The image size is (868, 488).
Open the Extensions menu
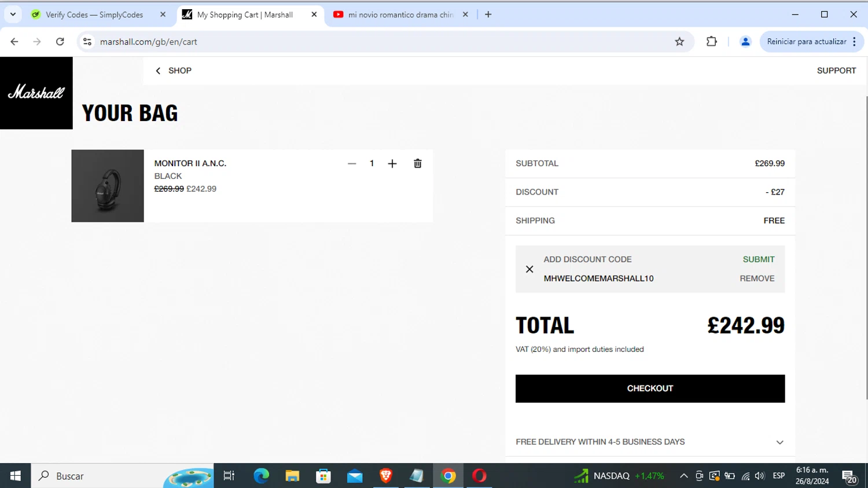[x=712, y=42]
